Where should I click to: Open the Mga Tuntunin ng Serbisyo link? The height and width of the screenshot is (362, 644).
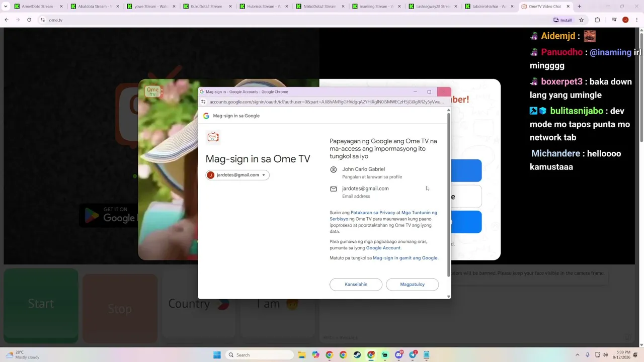click(383, 216)
